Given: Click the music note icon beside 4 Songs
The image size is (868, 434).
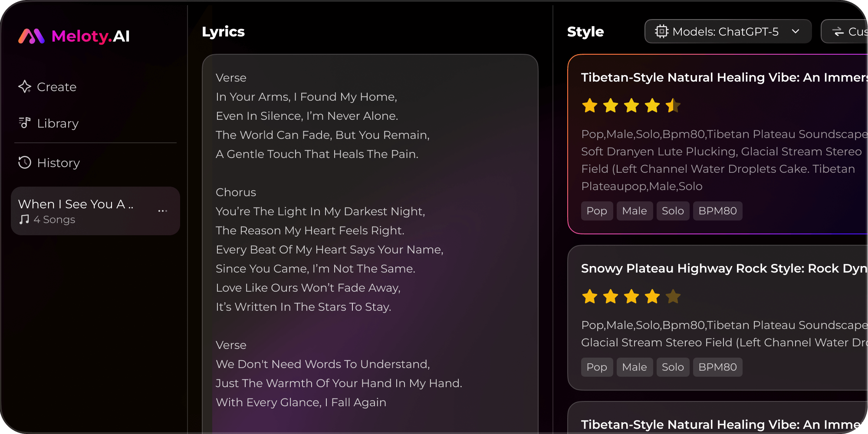Looking at the screenshot, I should coord(24,220).
